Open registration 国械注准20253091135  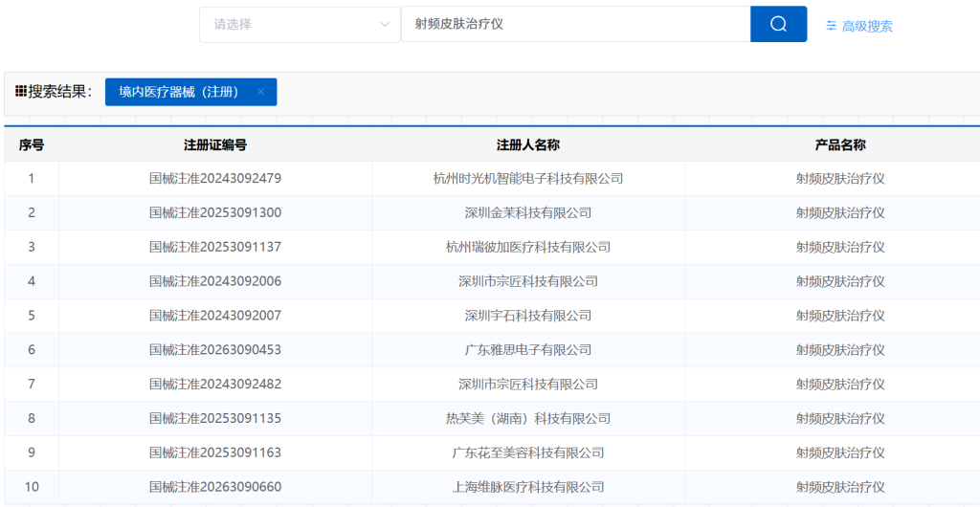pos(215,418)
